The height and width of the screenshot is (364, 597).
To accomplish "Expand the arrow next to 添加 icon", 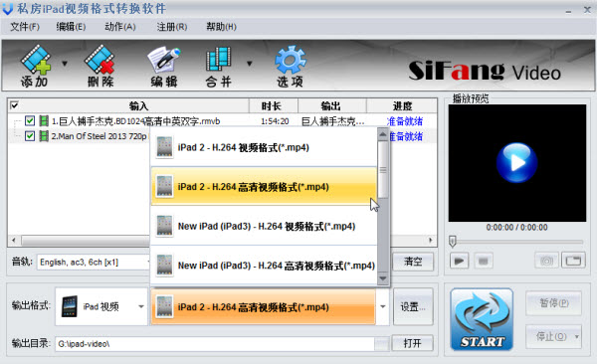I will coord(65,64).
